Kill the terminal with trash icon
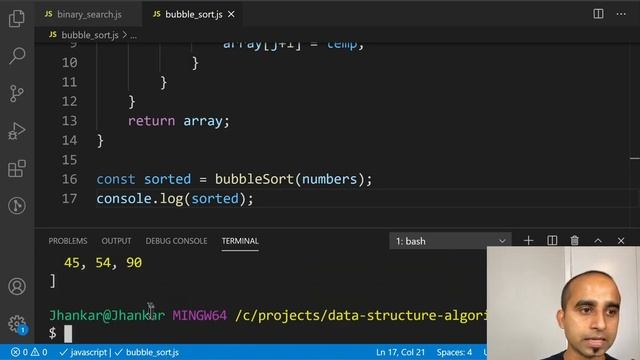Screen dimensions: 640x360 coord(575,240)
